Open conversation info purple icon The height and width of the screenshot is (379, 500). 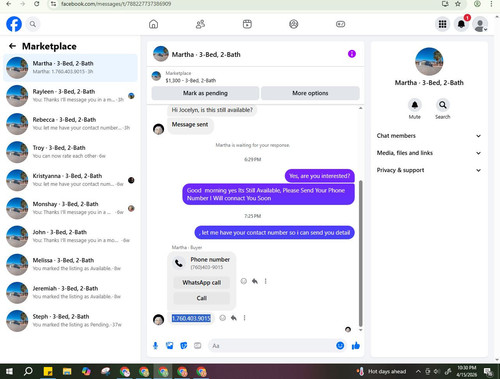[352, 54]
